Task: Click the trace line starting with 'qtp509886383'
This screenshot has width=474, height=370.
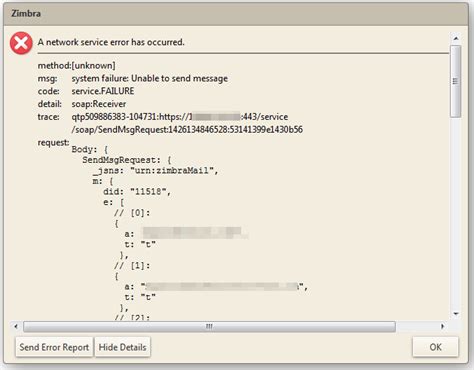Action: coord(180,117)
